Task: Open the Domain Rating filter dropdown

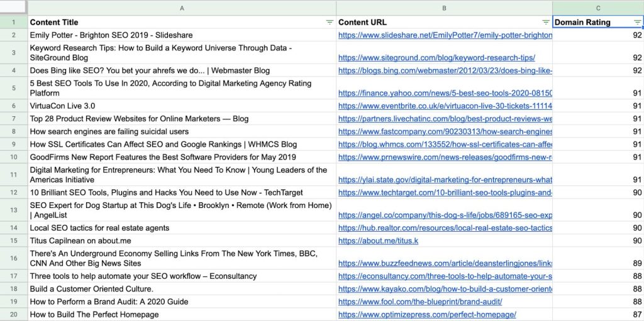Action: pos(637,22)
